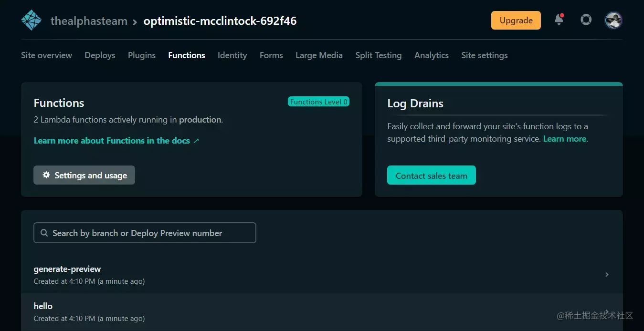This screenshot has height=331, width=644.
Task: Click Contact sales team button
Action: point(432,175)
